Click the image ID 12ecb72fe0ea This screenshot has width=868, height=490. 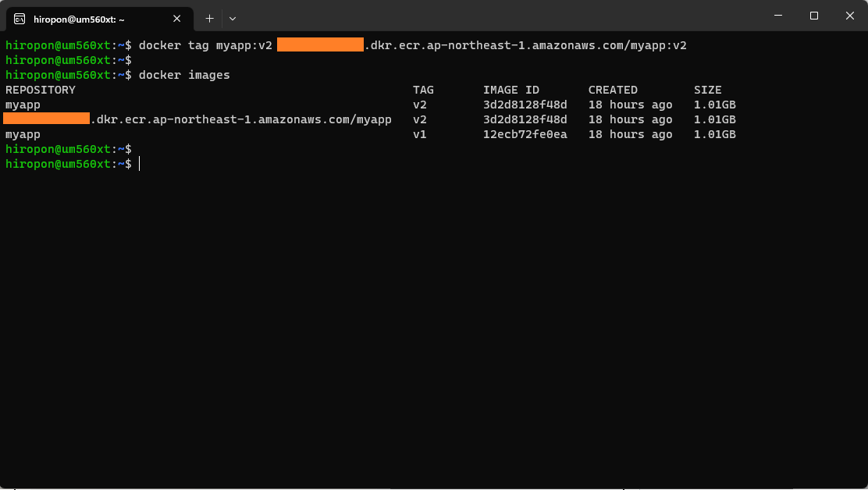point(525,134)
